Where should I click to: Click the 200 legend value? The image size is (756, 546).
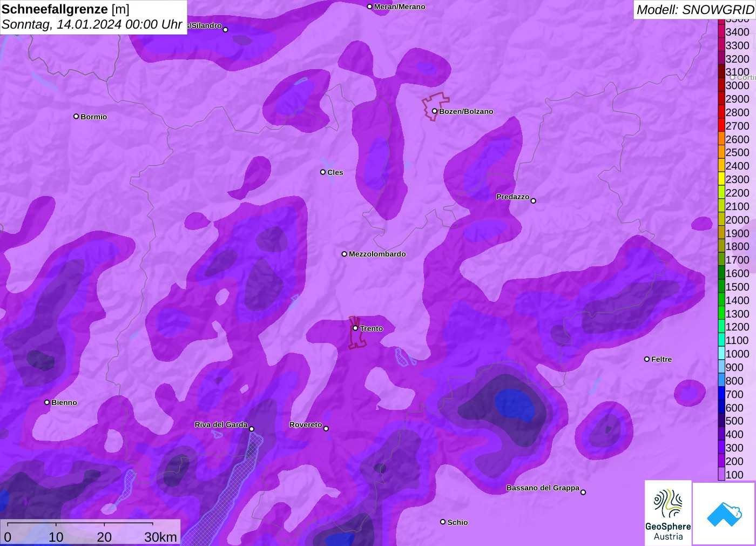tap(734, 461)
